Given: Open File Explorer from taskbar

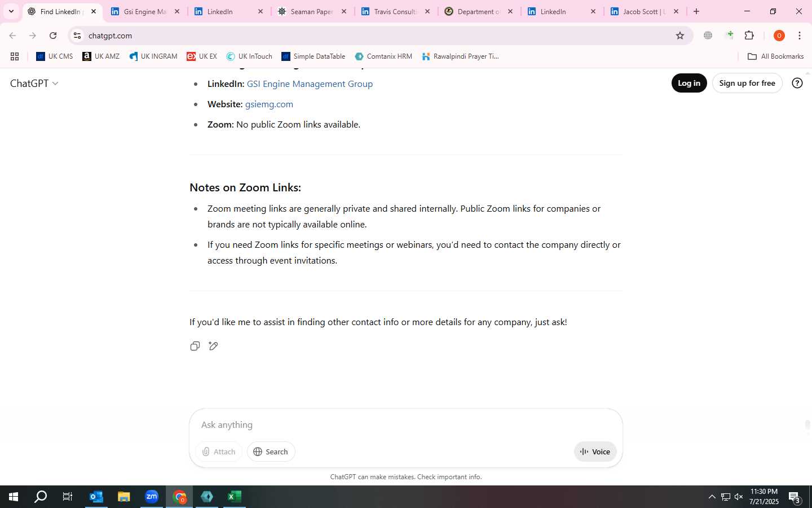Looking at the screenshot, I should point(124,497).
